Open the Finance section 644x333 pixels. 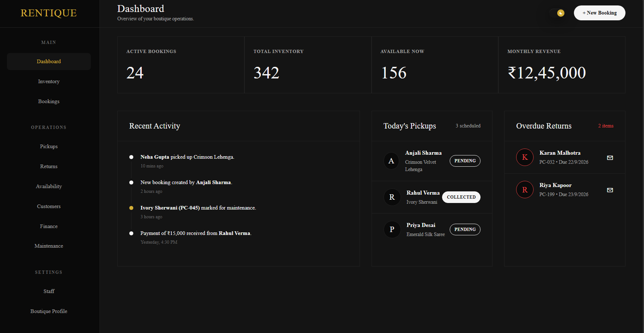point(49,226)
